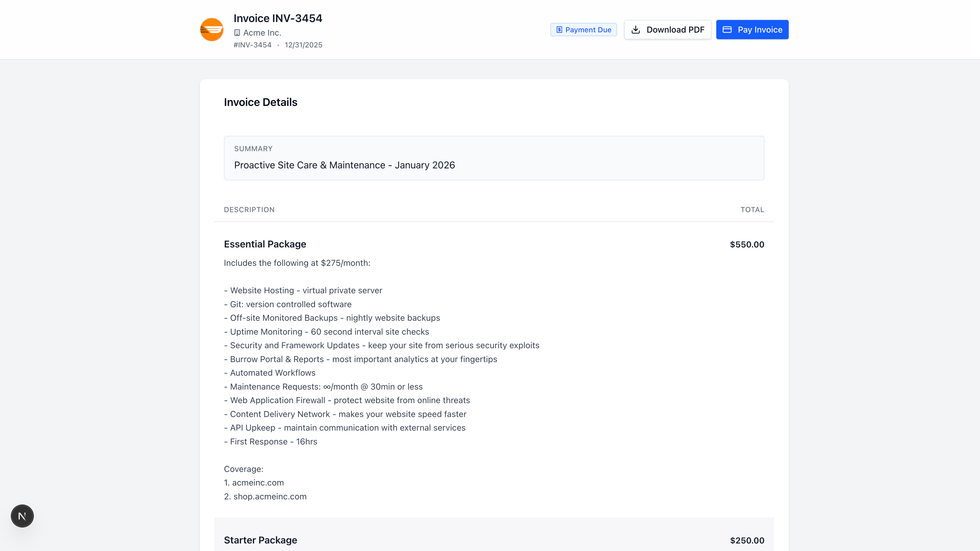Click the 12/31/2025 invoice date
This screenshot has height=551, width=980.
[x=304, y=45]
